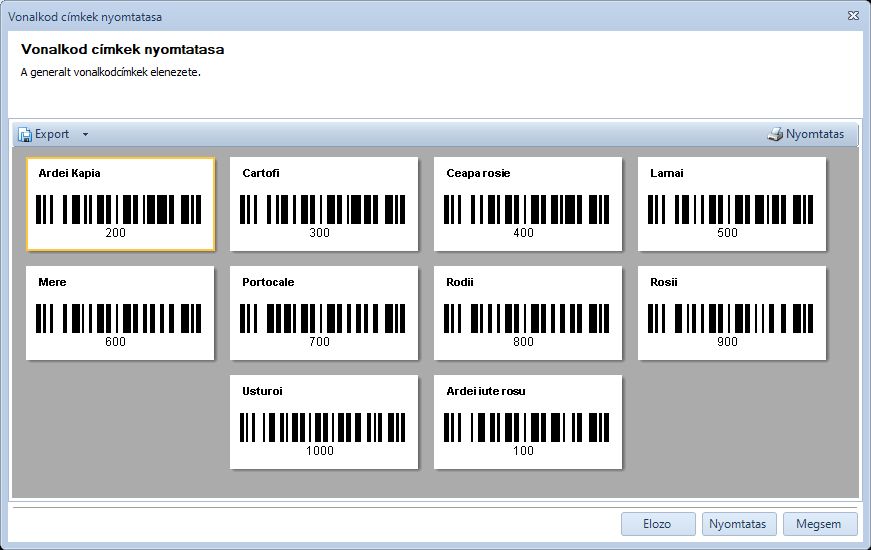871x550 pixels.
Task: Select the Mere barcode label
Action: (x=120, y=313)
